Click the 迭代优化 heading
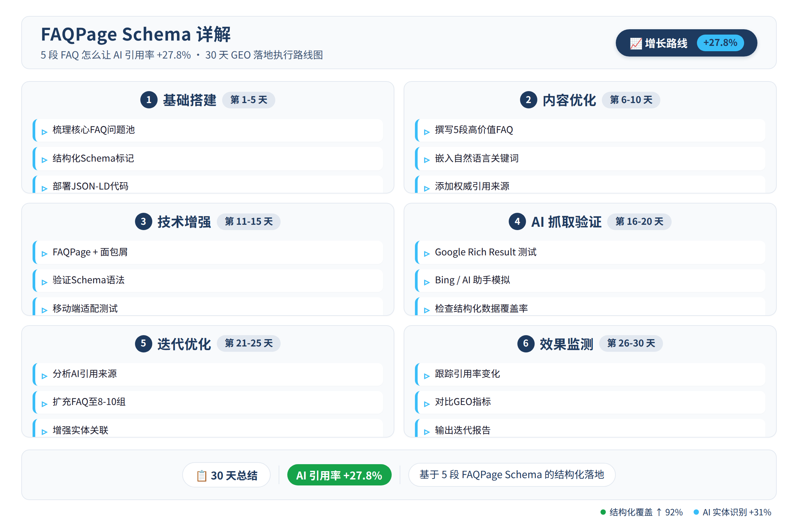This screenshot has width=798, height=532. pyautogui.click(x=184, y=344)
